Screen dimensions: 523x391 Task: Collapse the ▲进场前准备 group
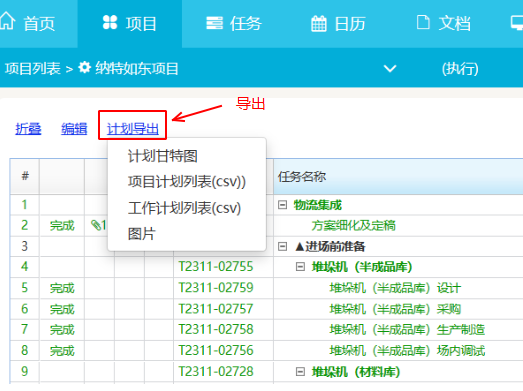tap(282, 247)
